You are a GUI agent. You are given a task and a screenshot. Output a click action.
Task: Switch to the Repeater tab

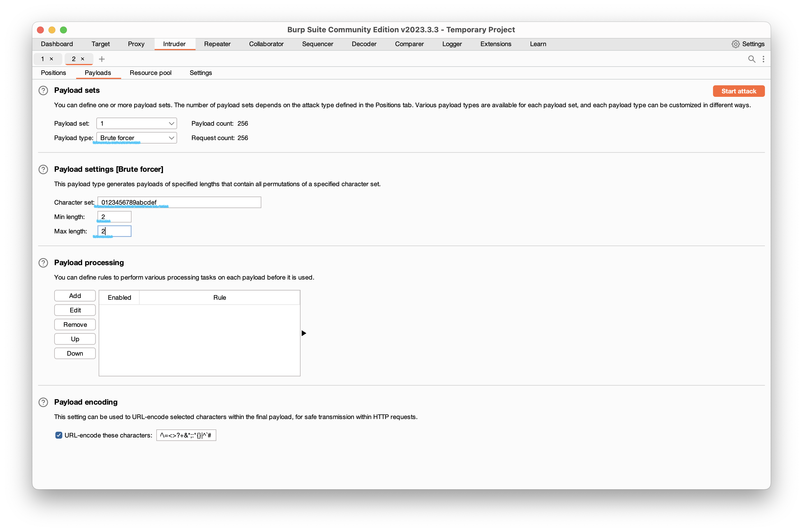pyautogui.click(x=217, y=44)
